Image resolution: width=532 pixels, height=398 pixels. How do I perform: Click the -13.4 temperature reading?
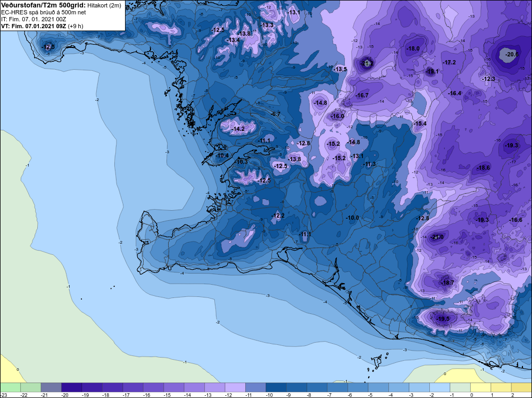233,40
